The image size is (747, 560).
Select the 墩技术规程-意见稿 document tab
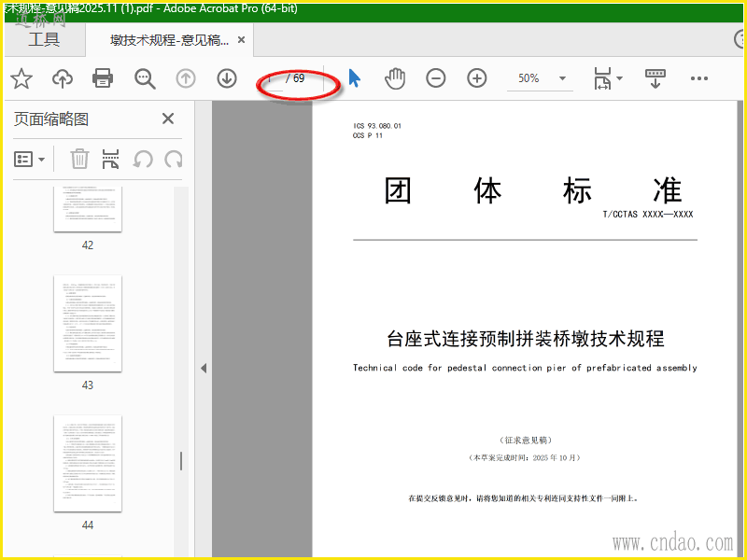click(170, 40)
